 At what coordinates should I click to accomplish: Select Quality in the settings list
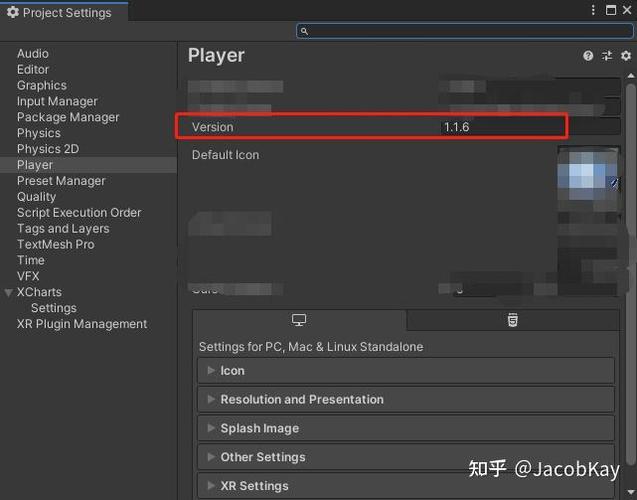[37, 197]
